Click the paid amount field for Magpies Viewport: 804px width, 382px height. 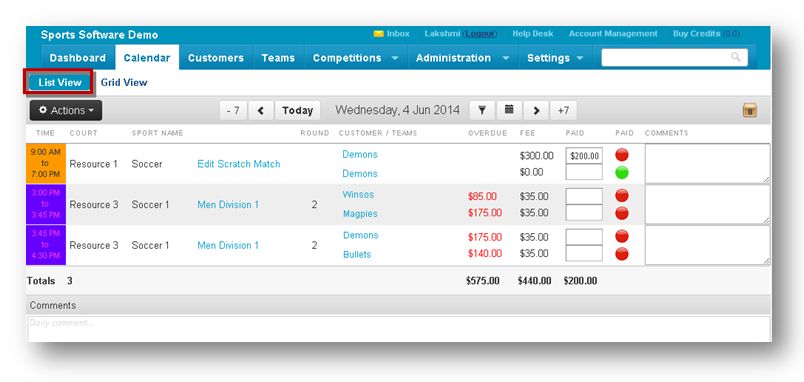point(584,212)
